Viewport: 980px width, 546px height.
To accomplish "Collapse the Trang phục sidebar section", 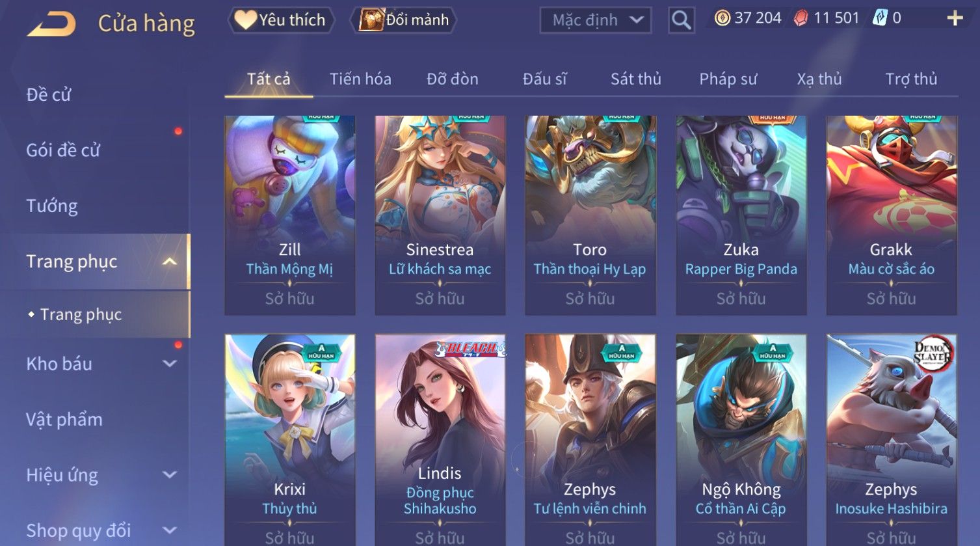I will point(170,262).
